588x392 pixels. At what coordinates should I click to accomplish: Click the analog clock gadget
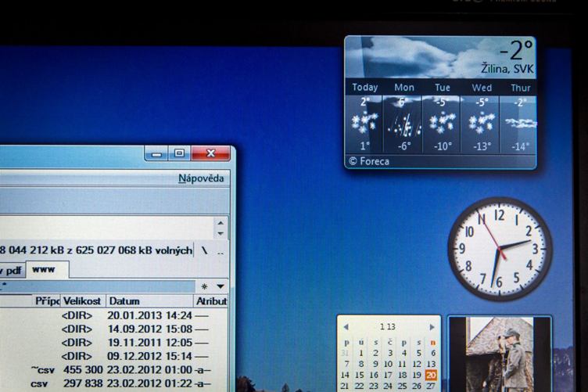500,249
